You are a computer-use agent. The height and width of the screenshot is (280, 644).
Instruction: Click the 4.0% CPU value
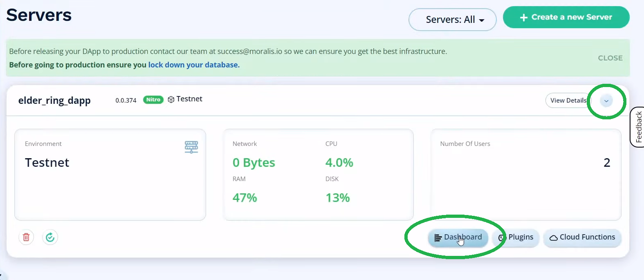[x=339, y=163]
